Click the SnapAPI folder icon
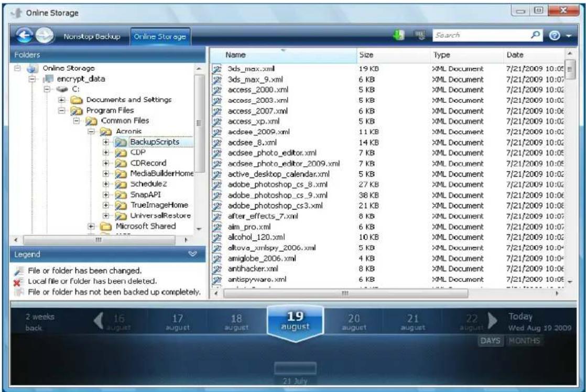This screenshot has height=392, width=586. pyautogui.click(x=121, y=195)
